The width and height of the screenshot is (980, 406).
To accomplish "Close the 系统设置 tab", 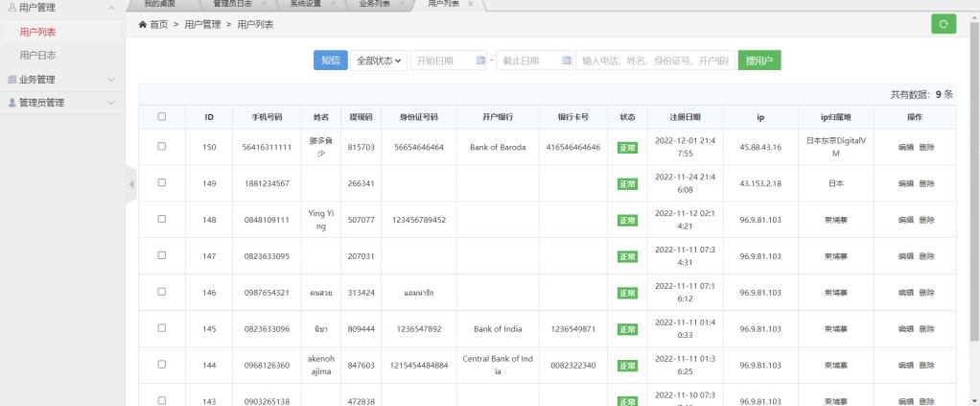I will (x=332, y=4).
